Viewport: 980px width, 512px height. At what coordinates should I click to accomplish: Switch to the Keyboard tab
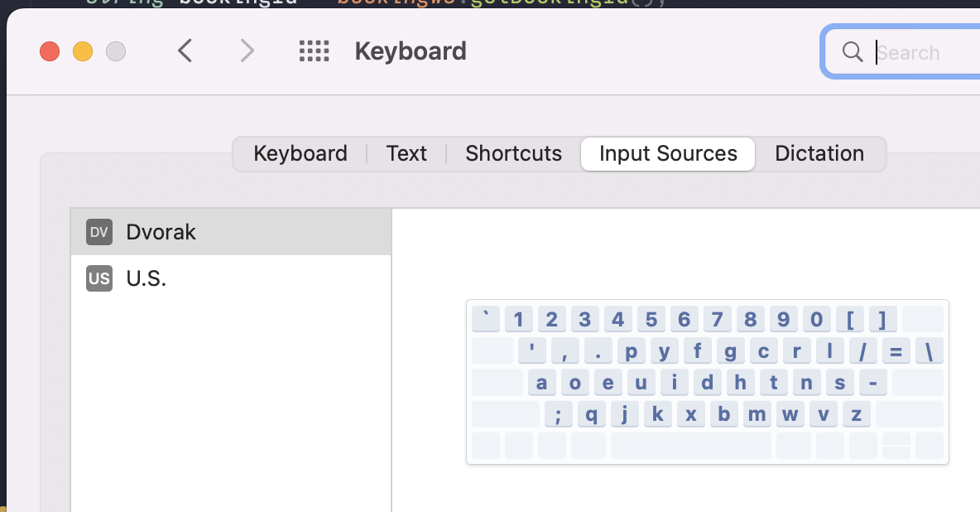(x=300, y=153)
